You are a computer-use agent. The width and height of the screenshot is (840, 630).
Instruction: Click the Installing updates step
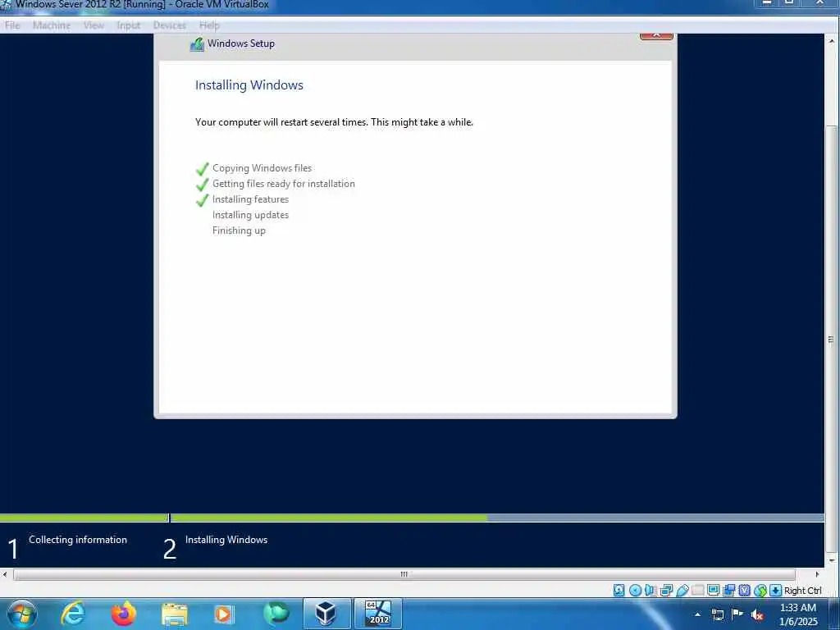(250, 215)
